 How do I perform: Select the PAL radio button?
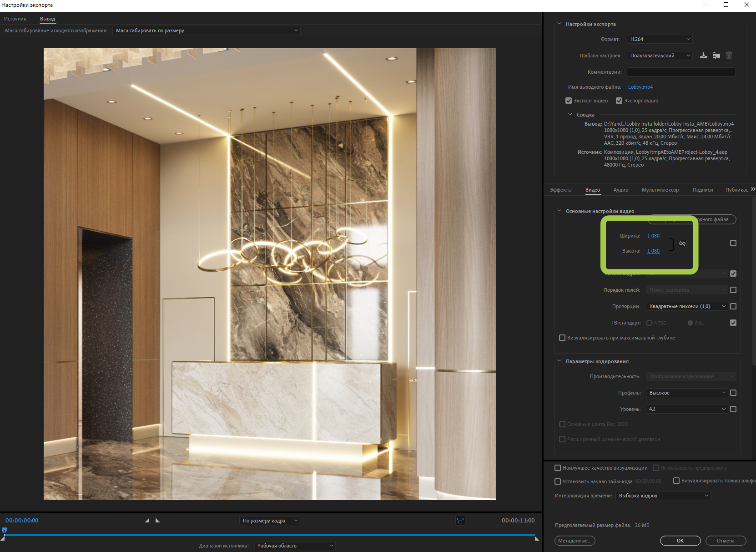pos(690,323)
